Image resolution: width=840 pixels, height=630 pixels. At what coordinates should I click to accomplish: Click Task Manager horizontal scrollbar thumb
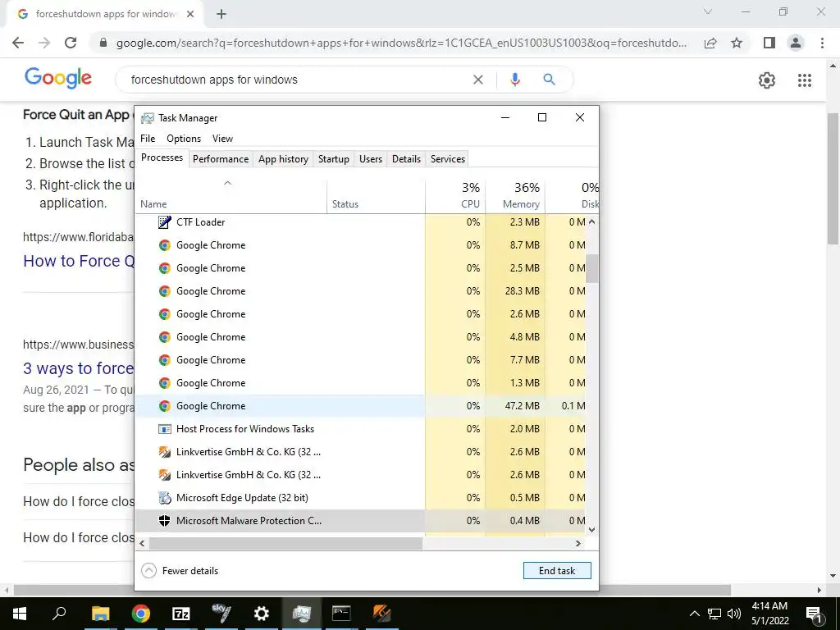pos(285,543)
